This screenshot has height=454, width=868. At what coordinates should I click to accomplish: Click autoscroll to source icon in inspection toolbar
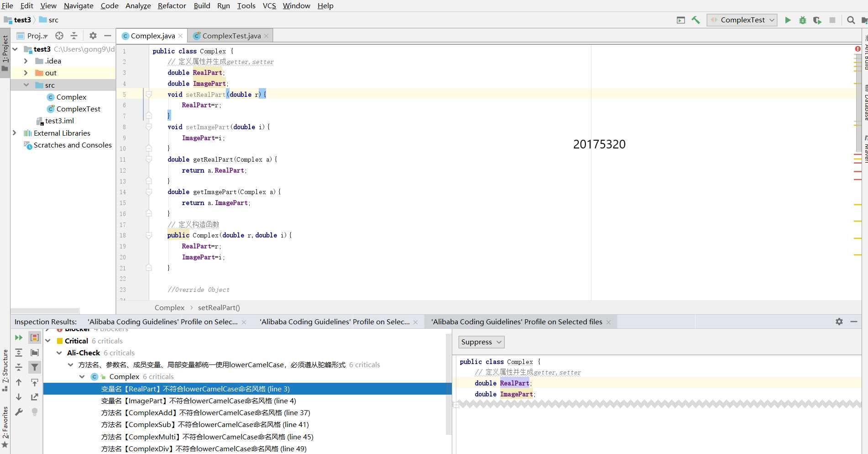tap(35, 382)
